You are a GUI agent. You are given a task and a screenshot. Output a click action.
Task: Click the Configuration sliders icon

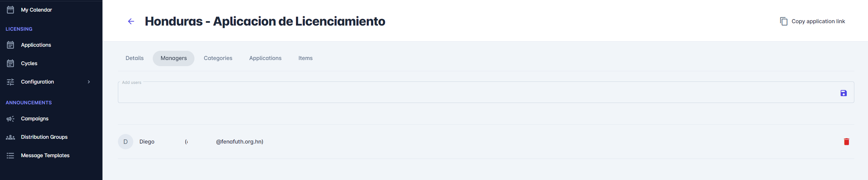[11, 82]
